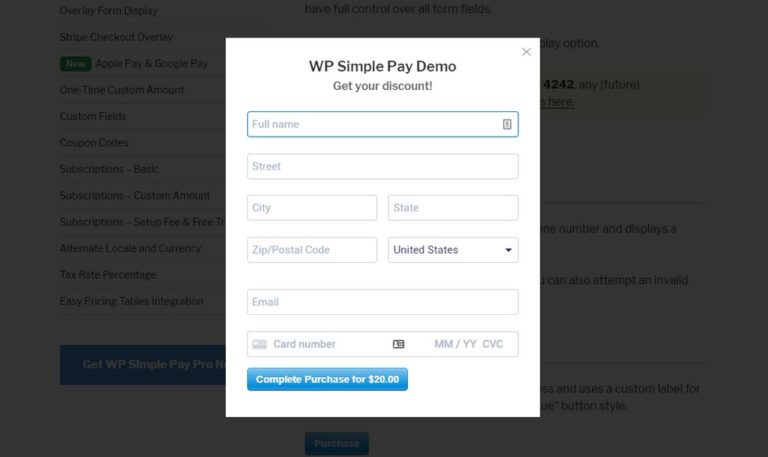The width and height of the screenshot is (768, 457).
Task: Select the City input field
Action: (312, 208)
